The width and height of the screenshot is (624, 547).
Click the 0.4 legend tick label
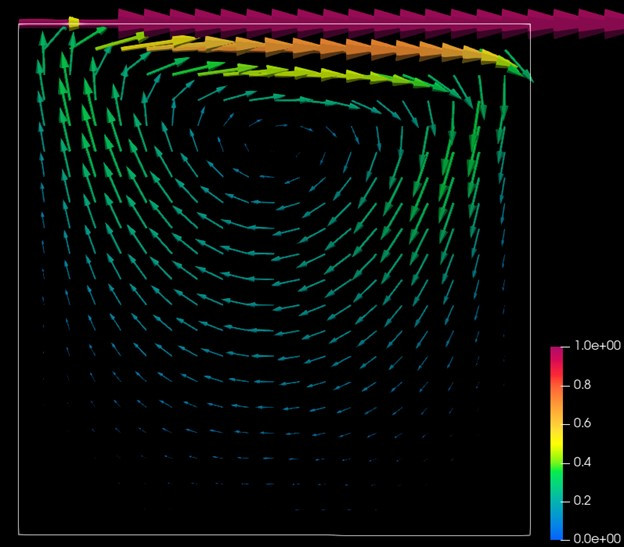(x=582, y=462)
